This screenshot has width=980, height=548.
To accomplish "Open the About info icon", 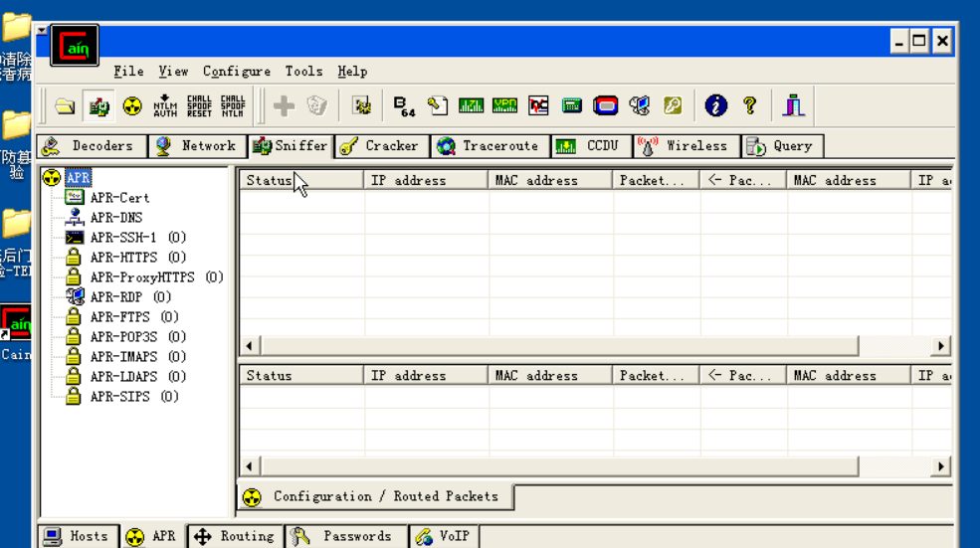I will click(715, 106).
